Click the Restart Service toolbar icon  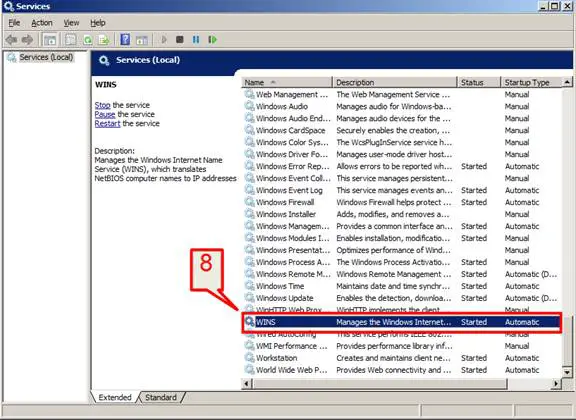pyautogui.click(x=212, y=39)
